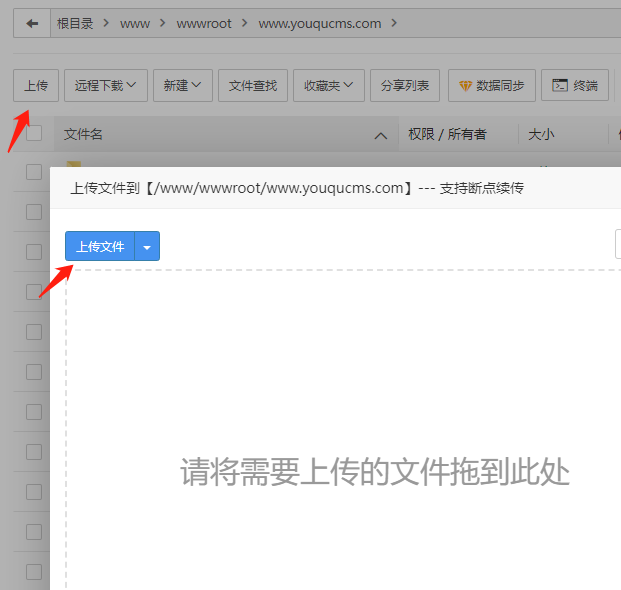Screen dimensions: 621x590
Task: Click the back arrow navigation icon
Action: click(32, 23)
